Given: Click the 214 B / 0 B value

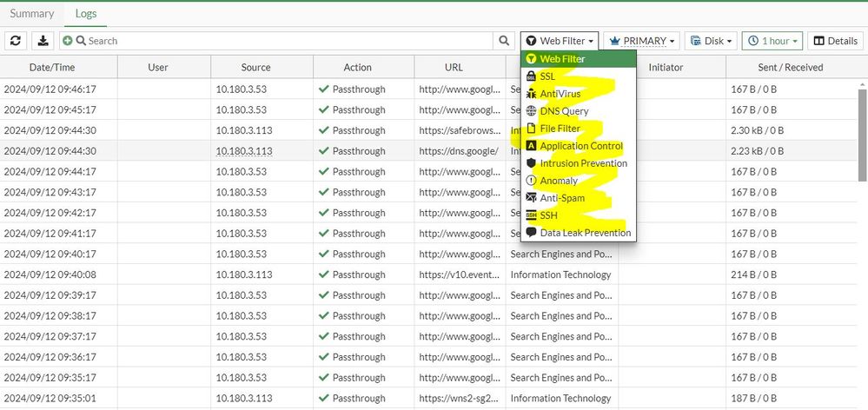Looking at the screenshot, I should (x=754, y=274).
